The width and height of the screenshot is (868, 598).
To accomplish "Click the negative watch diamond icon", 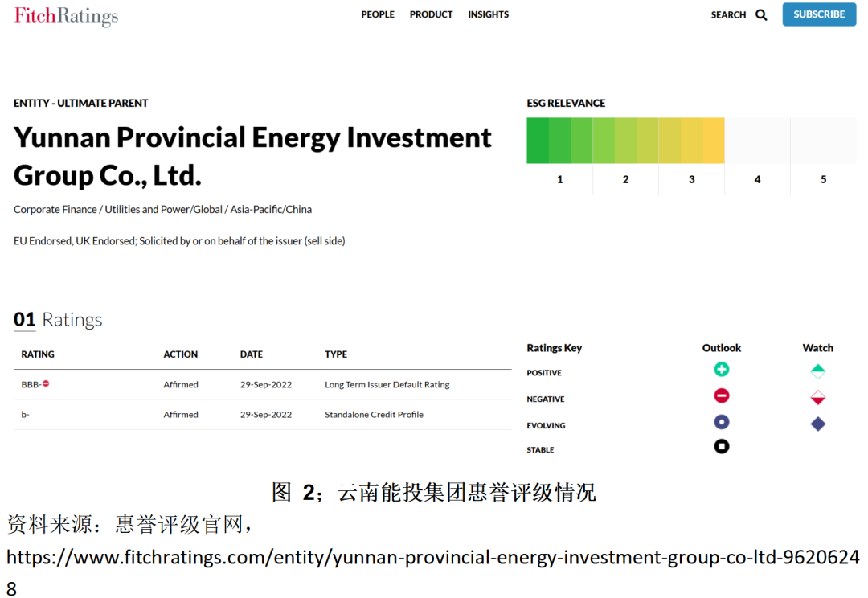I will (x=817, y=398).
